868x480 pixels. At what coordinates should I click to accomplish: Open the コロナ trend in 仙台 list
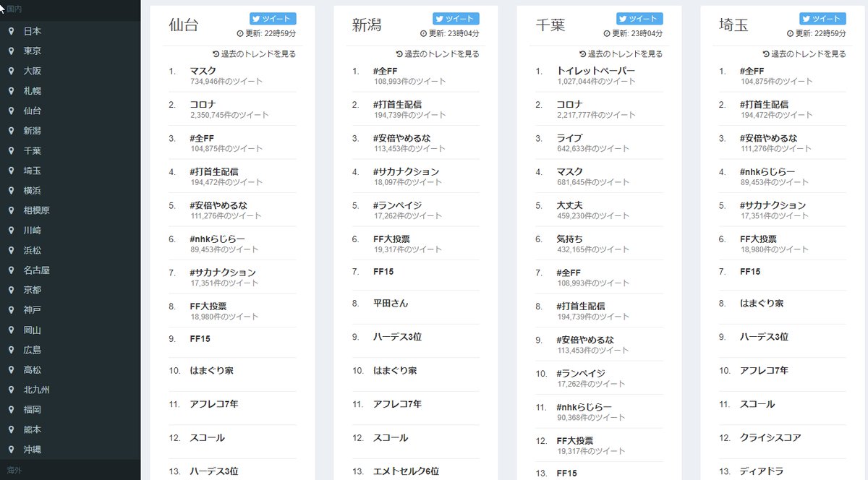point(203,104)
